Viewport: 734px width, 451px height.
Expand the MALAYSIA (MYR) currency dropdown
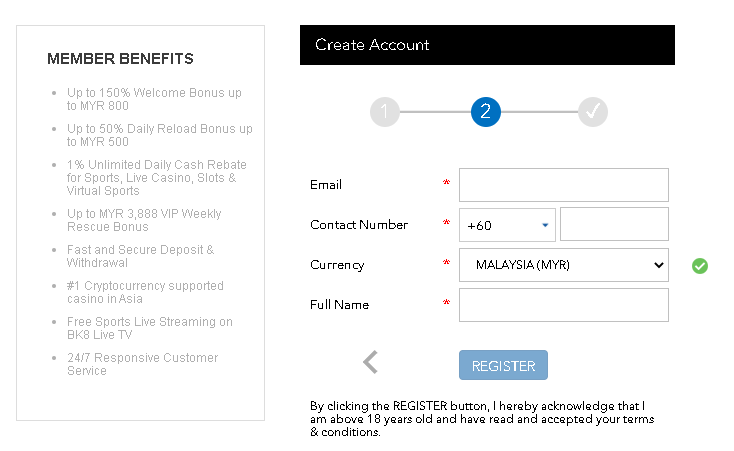point(564,265)
